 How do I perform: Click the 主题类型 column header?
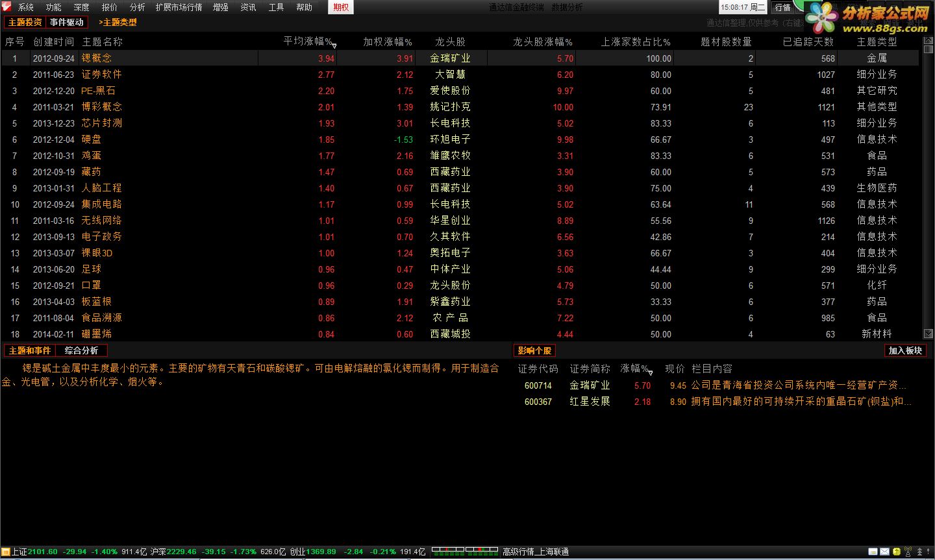(877, 42)
